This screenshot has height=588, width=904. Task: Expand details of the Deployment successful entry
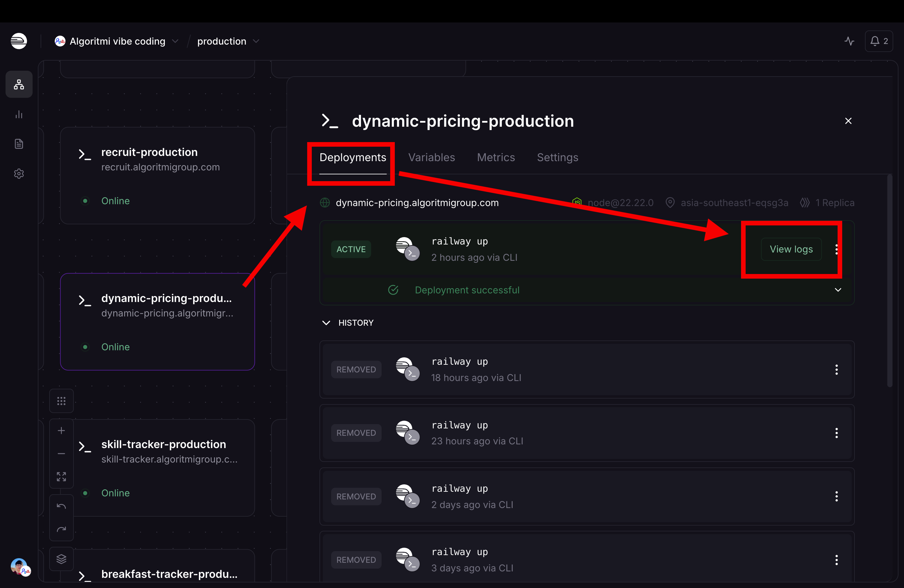click(838, 289)
